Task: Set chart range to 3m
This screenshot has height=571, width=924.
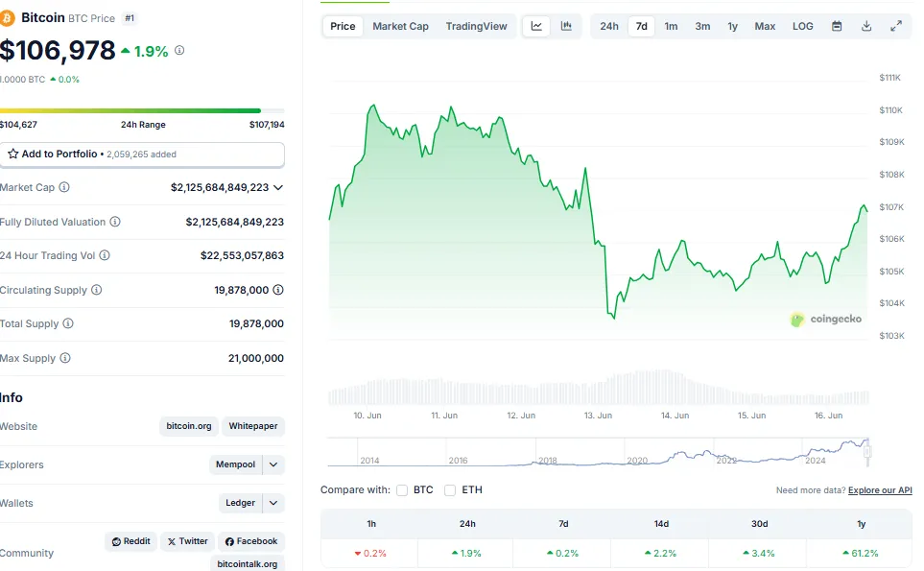Action: (x=702, y=26)
